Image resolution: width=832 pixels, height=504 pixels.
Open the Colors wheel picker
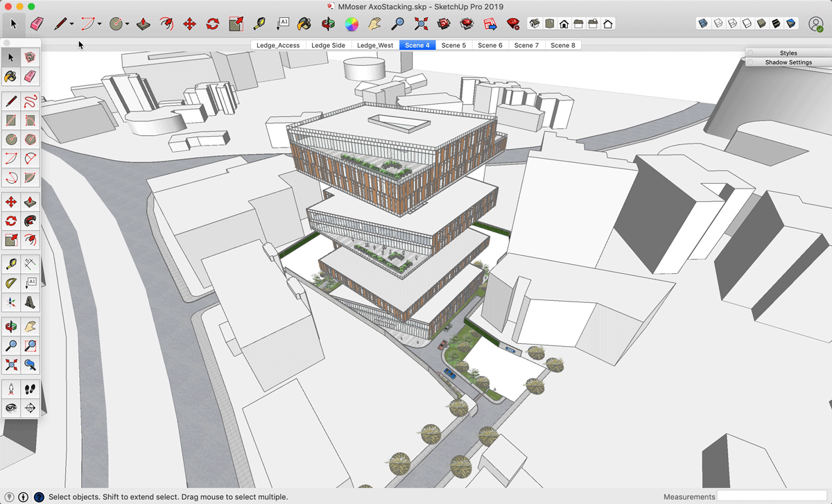tap(352, 24)
